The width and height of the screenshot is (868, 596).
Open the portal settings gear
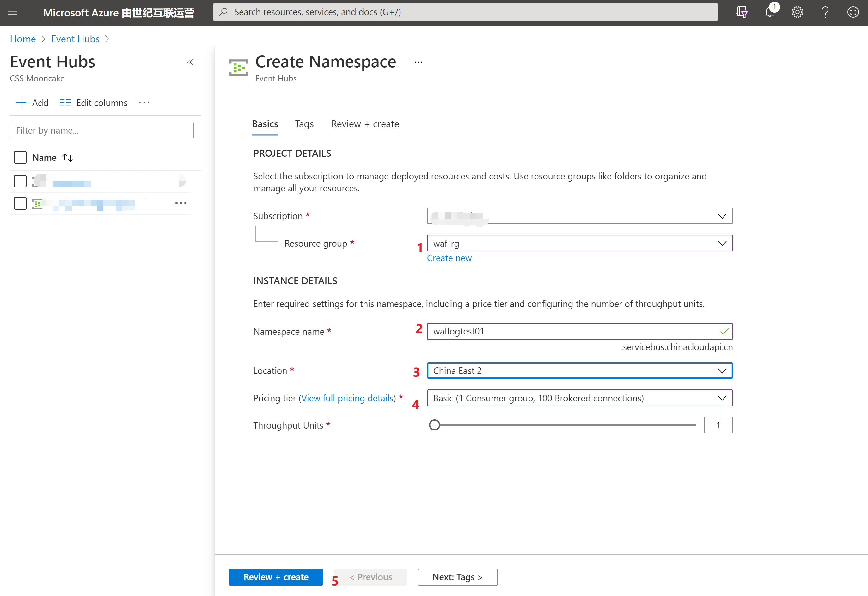click(798, 12)
